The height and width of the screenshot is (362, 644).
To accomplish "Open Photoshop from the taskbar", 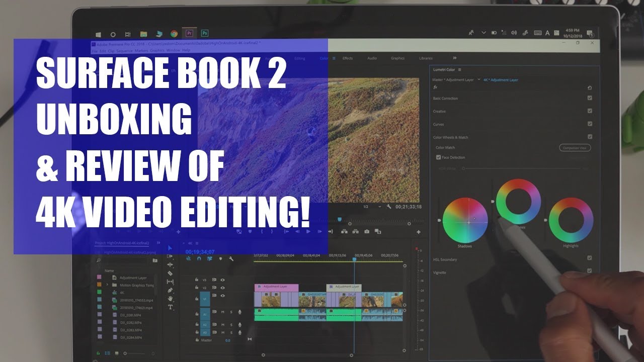I will point(205,34).
